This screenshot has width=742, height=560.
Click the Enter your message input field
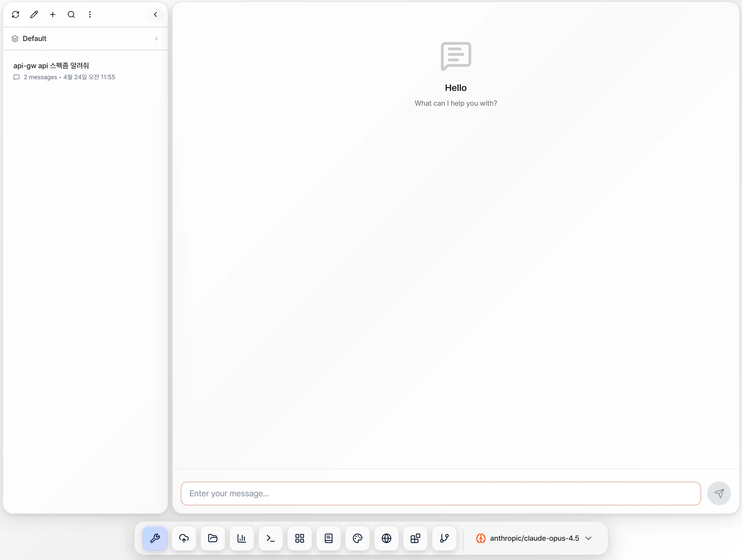tap(441, 494)
